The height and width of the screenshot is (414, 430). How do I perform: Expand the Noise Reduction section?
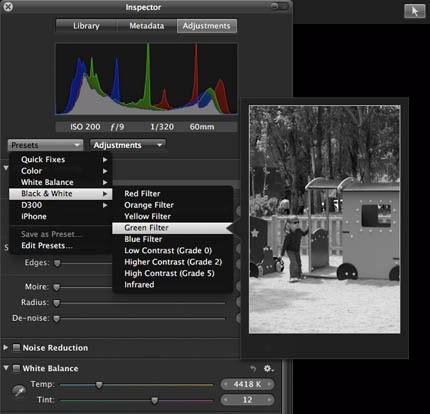click(6, 348)
